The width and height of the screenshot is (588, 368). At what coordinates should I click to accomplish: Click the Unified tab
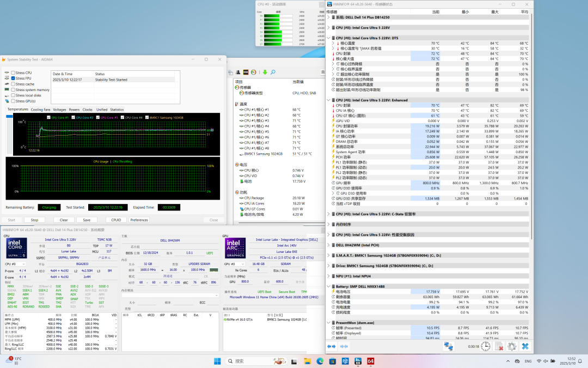tap(102, 110)
